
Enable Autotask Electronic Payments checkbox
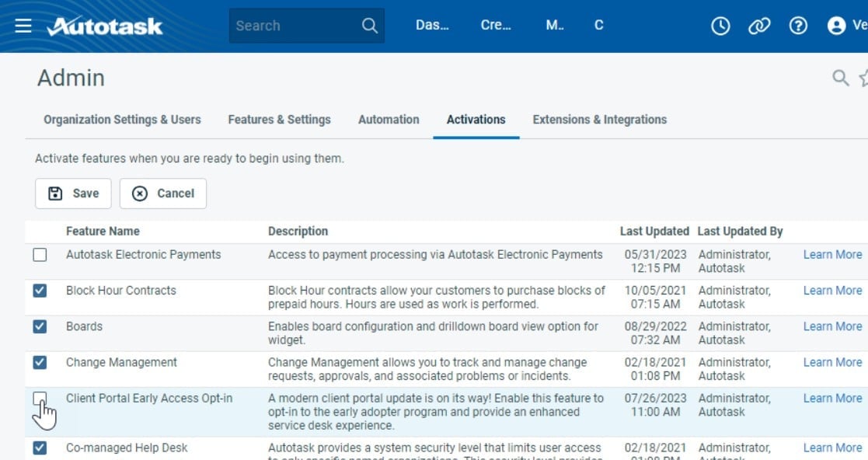[40, 255]
